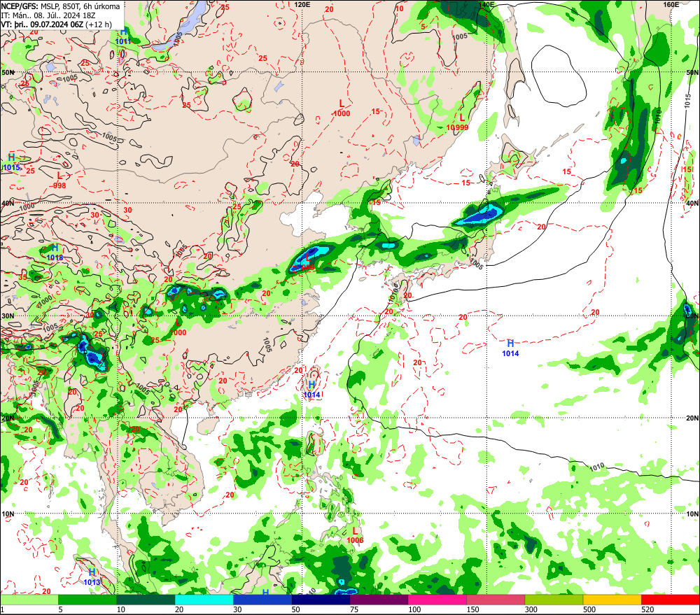Click the 30N label on the left edge
The image size is (700, 615).
[8, 316]
